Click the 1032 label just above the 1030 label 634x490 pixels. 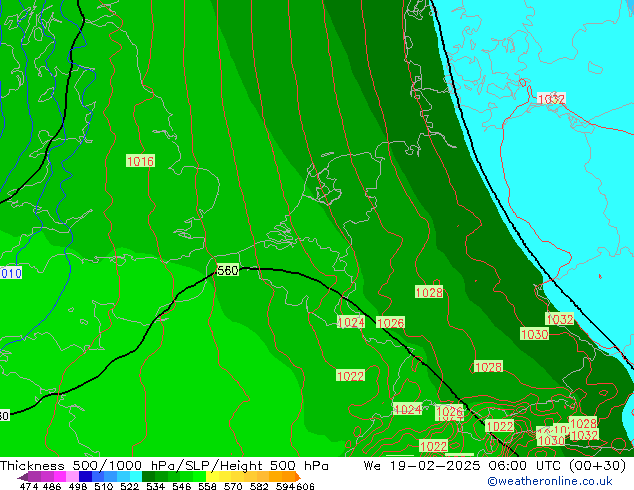pyautogui.click(x=560, y=319)
